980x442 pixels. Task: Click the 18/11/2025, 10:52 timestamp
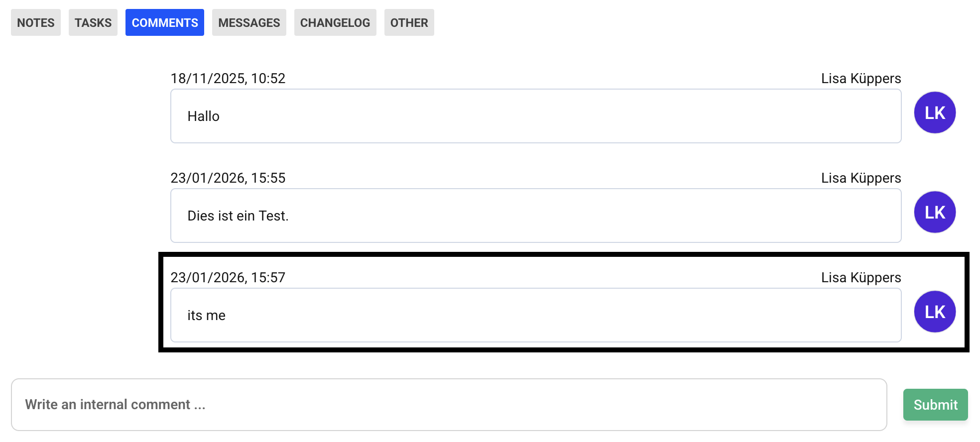(228, 78)
